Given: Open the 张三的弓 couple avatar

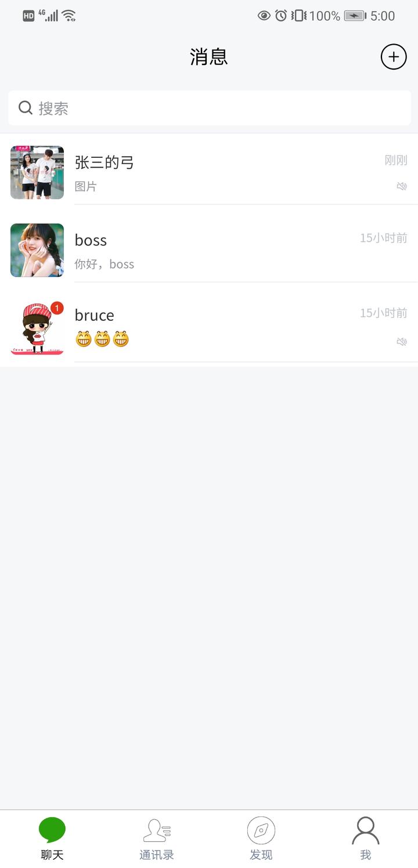Looking at the screenshot, I should click(37, 172).
